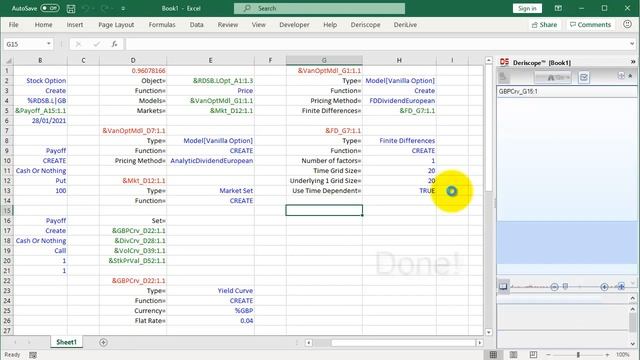Select the Sheet1 tab

pyautogui.click(x=66, y=342)
